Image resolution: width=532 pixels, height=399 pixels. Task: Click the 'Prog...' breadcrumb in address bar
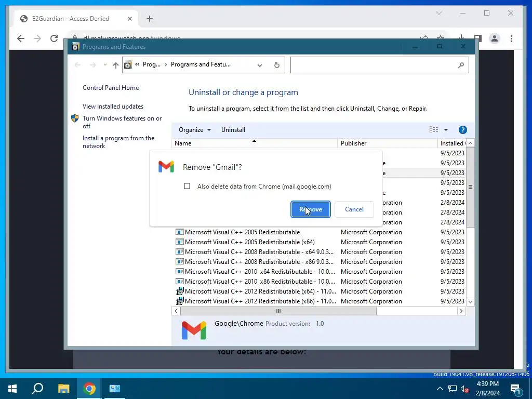click(151, 64)
